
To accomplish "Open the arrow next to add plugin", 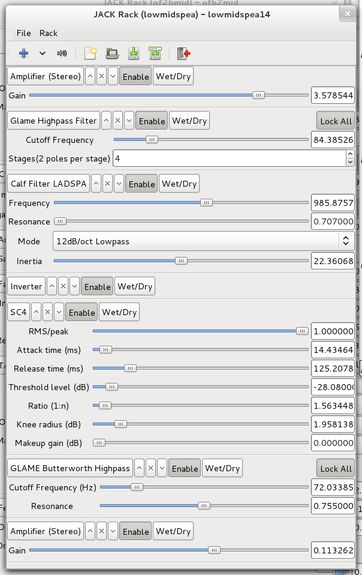I will [x=43, y=54].
